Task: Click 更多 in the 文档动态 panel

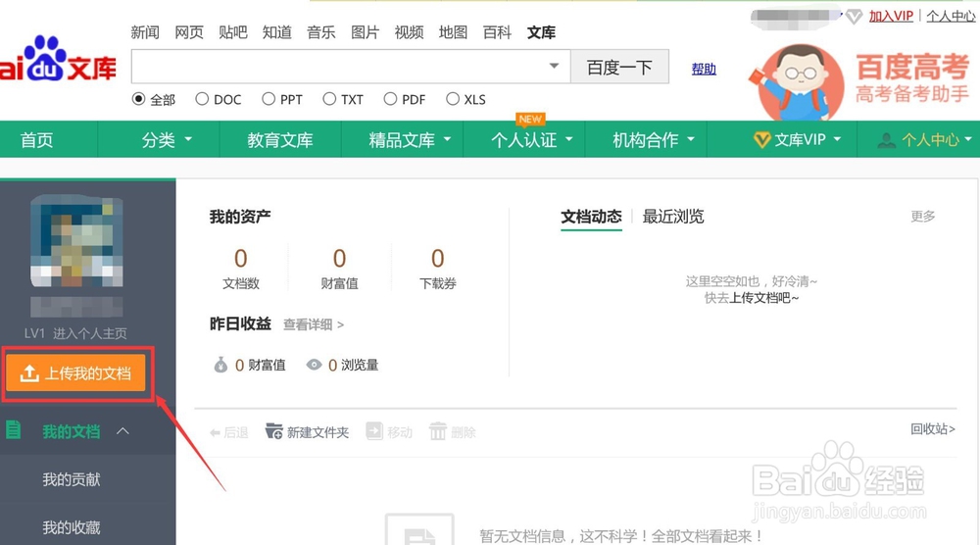Action: point(922,217)
